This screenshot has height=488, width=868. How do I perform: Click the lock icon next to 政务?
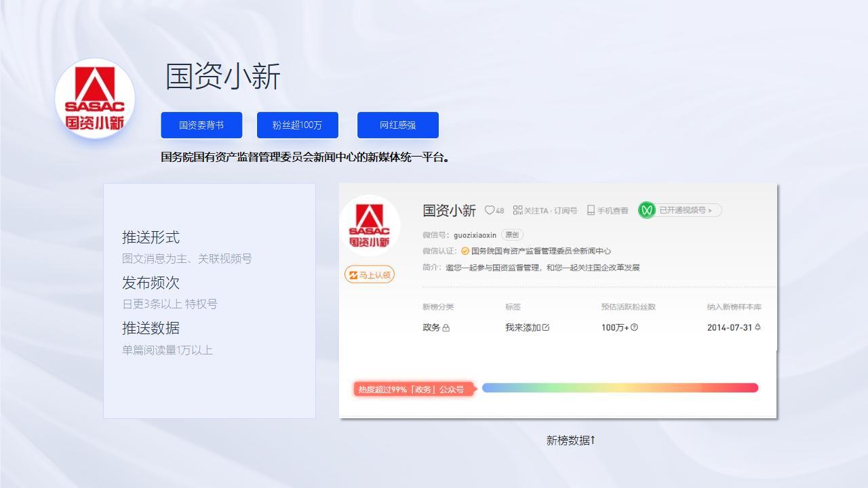[x=446, y=328]
